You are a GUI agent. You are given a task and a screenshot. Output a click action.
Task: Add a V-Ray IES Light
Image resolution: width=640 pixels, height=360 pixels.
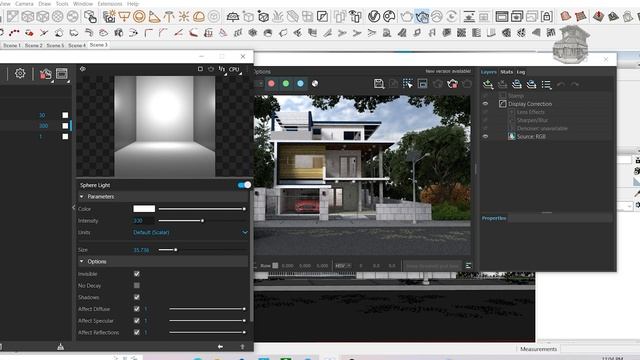[169, 17]
